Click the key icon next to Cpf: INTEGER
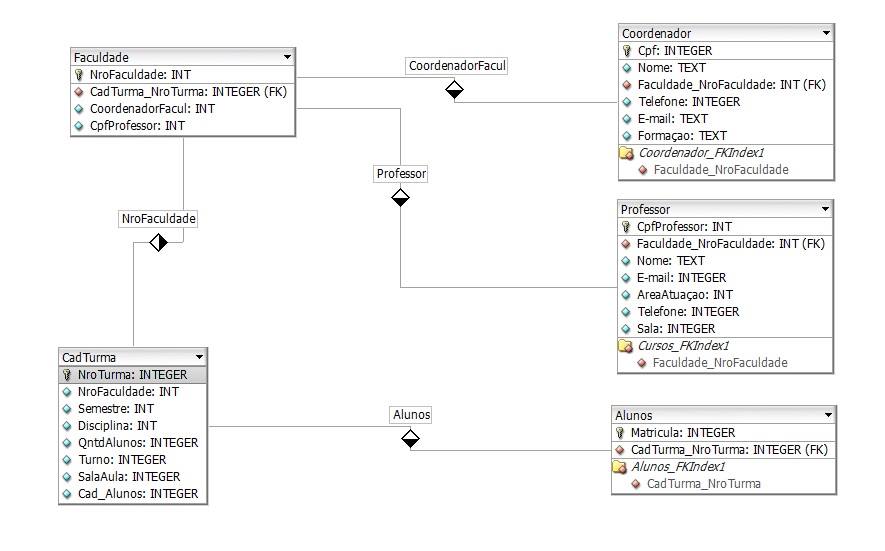This screenshot has height=551, width=885. point(627,51)
